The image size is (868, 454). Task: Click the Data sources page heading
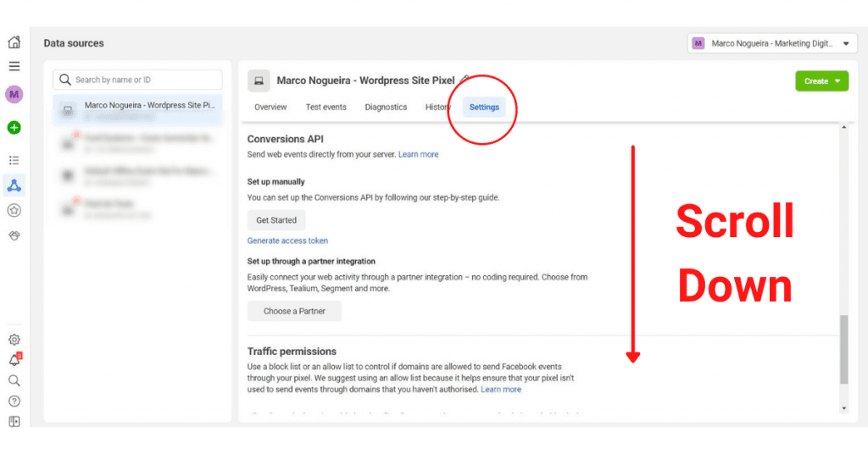pyautogui.click(x=74, y=43)
